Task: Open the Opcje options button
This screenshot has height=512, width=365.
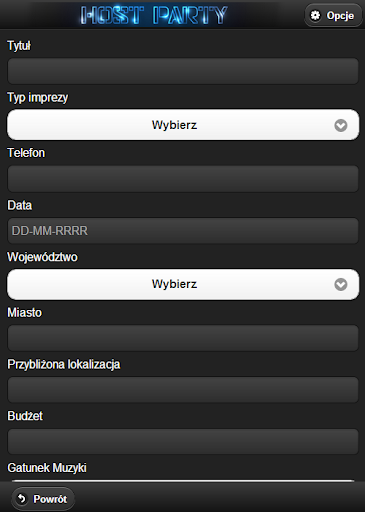Action: pyautogui.click(x=333, y=15)
